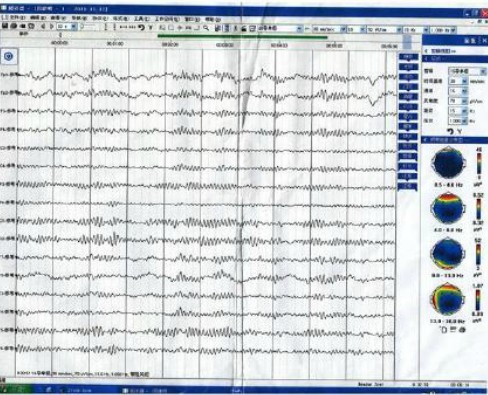Click the filter funnel icon in top toolbar
This screenshot has width=488, height=395.
click(151, 28)
